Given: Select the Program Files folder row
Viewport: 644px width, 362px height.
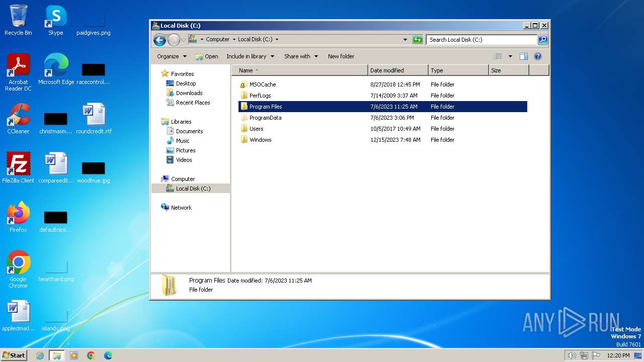Looking at the screenshot, I should tap(383, 107).
